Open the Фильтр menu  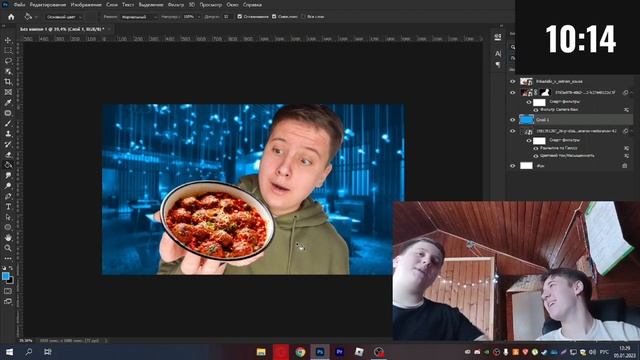176,5
